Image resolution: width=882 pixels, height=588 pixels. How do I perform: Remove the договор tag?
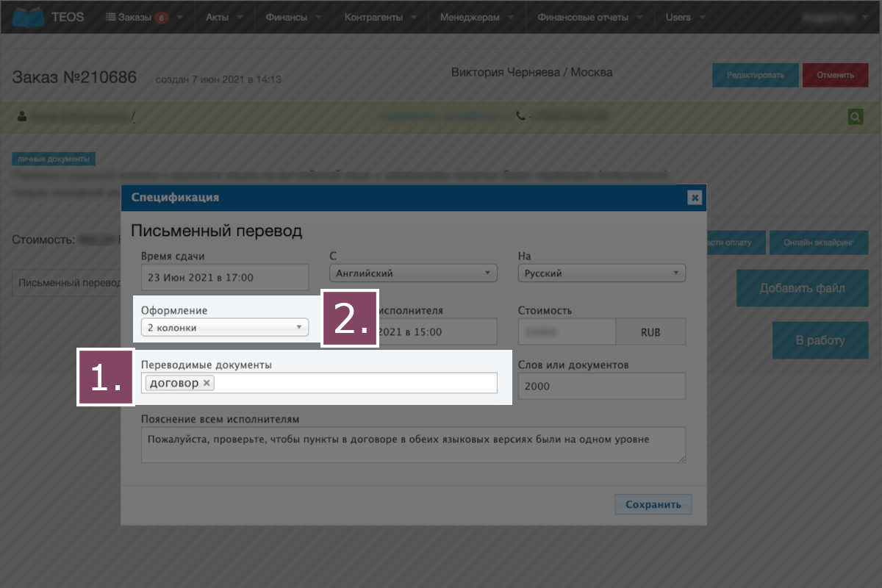pyautogui.click(x=207, y=383)
